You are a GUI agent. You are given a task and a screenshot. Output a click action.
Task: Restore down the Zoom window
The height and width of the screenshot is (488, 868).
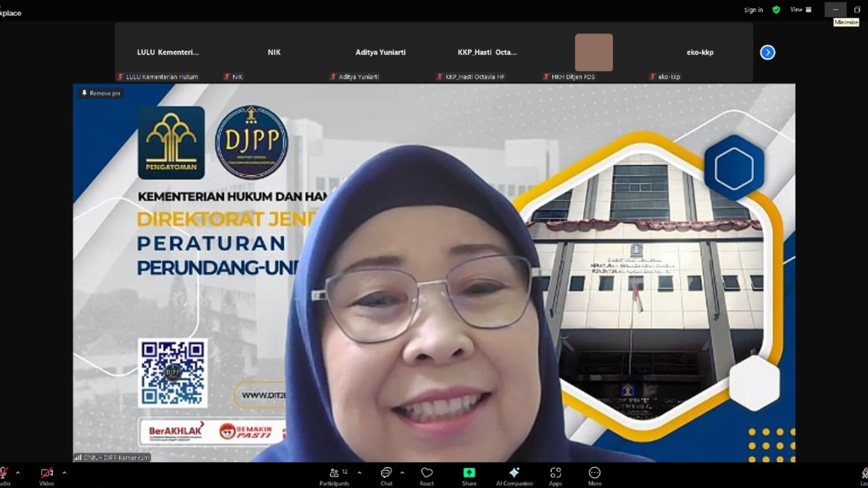point(857,9)
